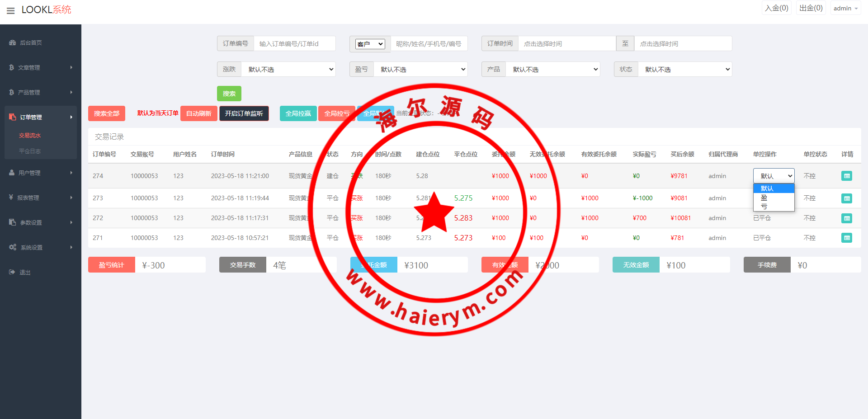Open the 涨跌 dropdown filter

[x=288, y=69]
